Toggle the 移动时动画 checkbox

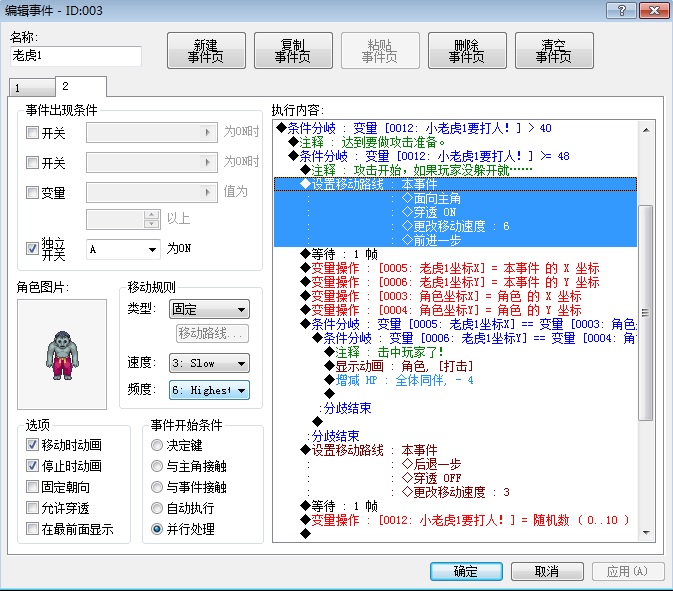click(x=33, y=445)
